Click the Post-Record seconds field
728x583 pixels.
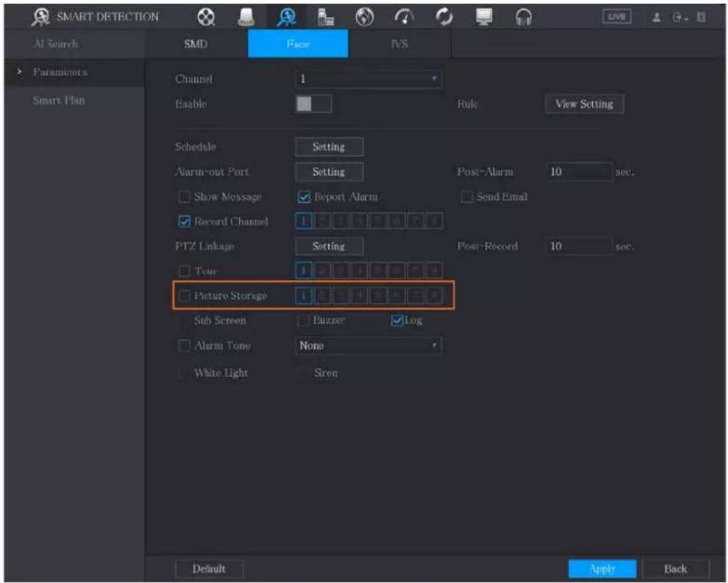[579, 246]
